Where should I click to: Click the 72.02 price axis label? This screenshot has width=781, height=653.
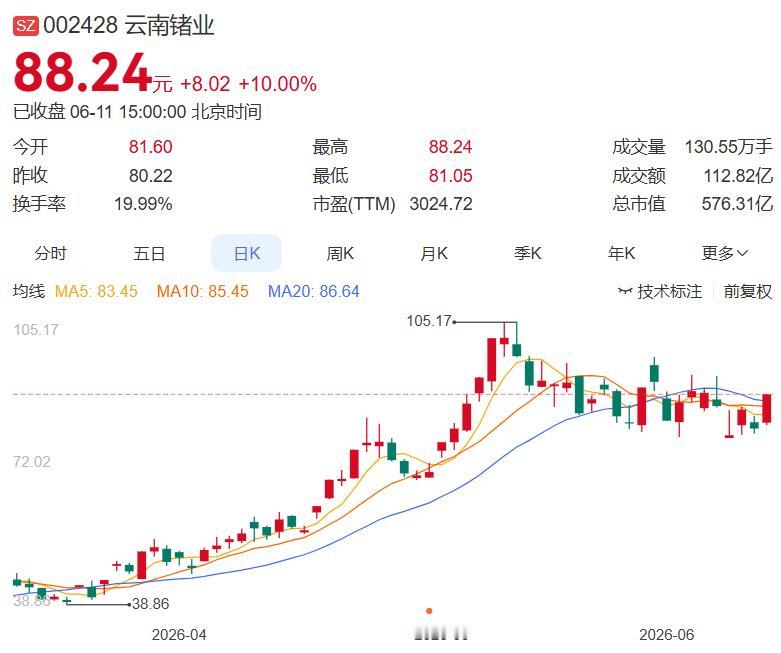(x=32, y=462)
